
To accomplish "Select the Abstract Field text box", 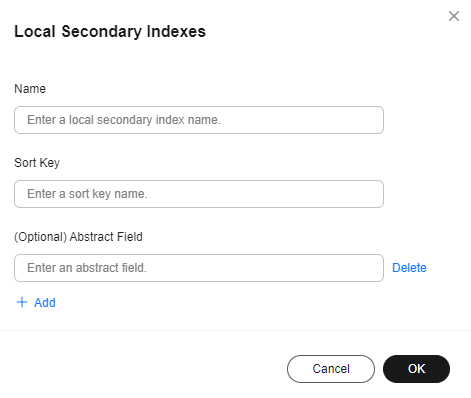I will coord(199,268).
